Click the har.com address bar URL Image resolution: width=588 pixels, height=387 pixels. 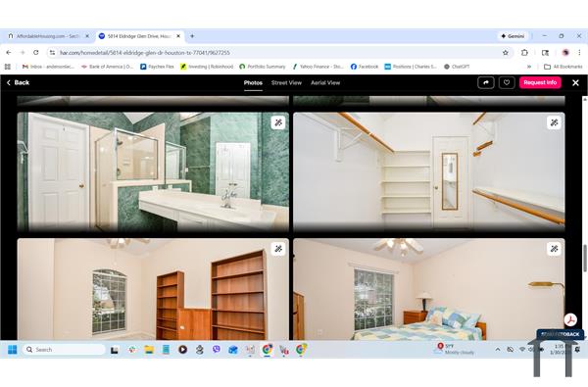tap(145, 53)
